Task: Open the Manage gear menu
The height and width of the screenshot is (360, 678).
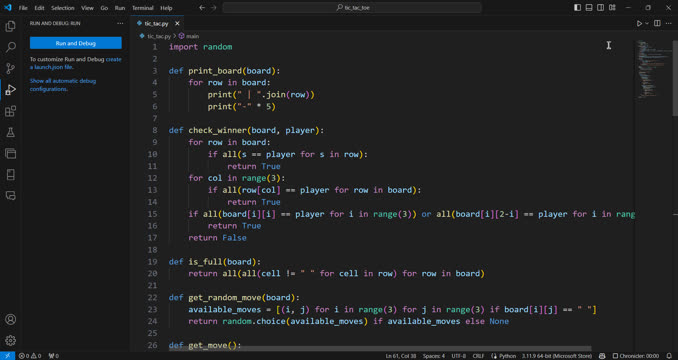Action: [10, 341]
